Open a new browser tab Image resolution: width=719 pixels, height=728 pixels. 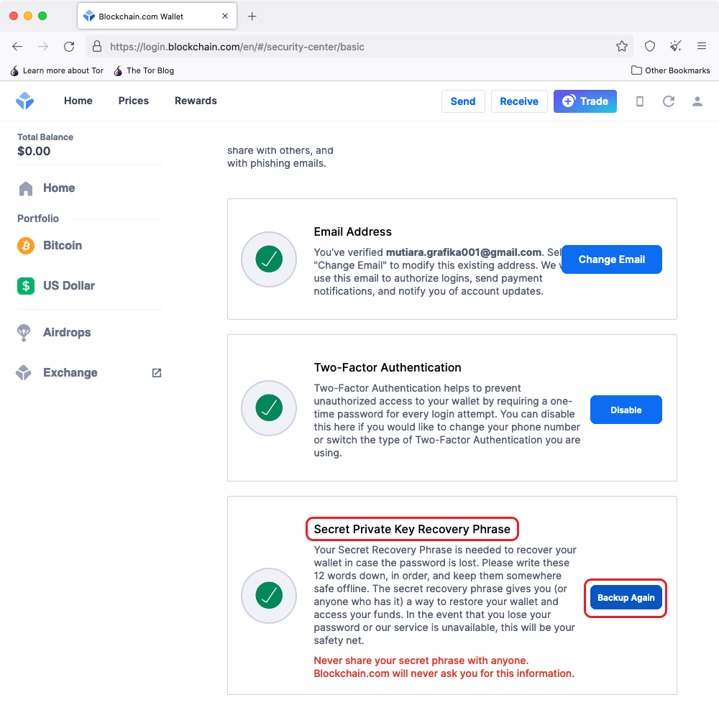[252, 17]
